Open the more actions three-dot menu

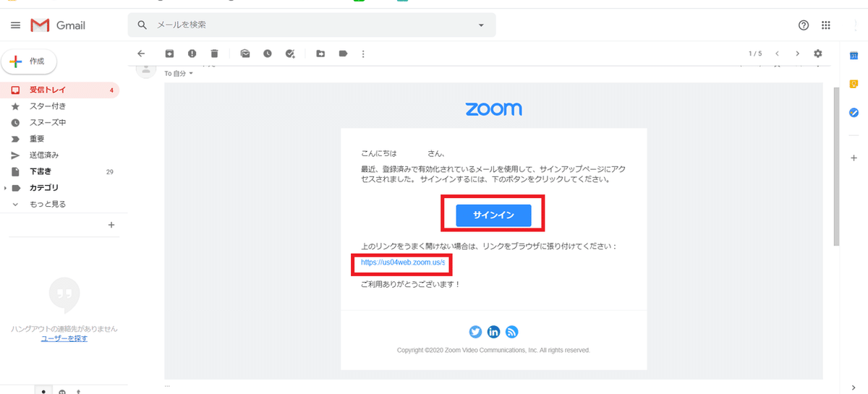coord(363,53)
